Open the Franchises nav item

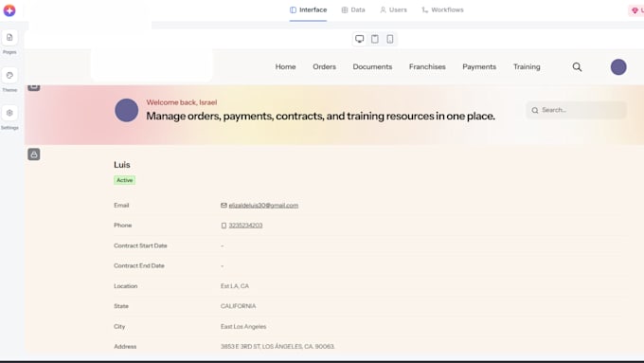427,66
